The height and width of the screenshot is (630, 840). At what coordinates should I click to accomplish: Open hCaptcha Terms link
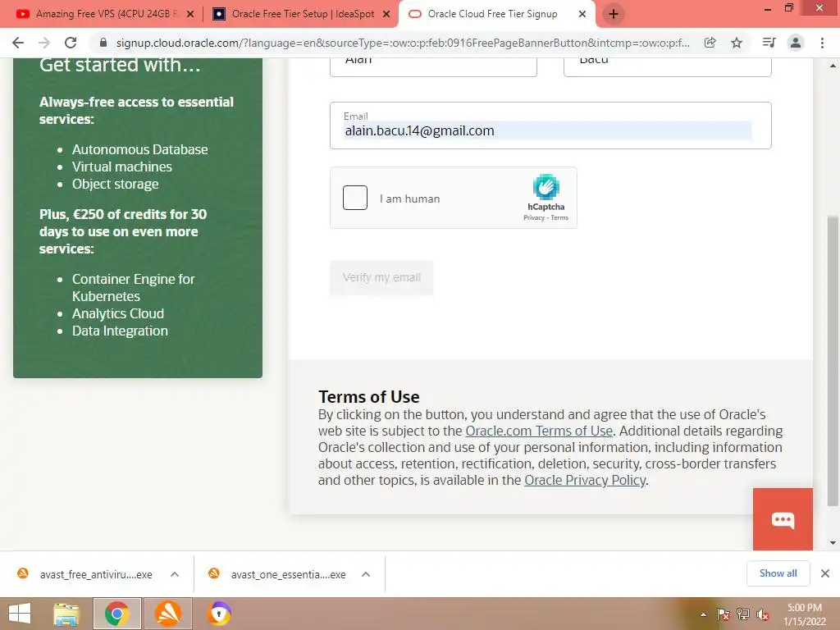[559, 217]
